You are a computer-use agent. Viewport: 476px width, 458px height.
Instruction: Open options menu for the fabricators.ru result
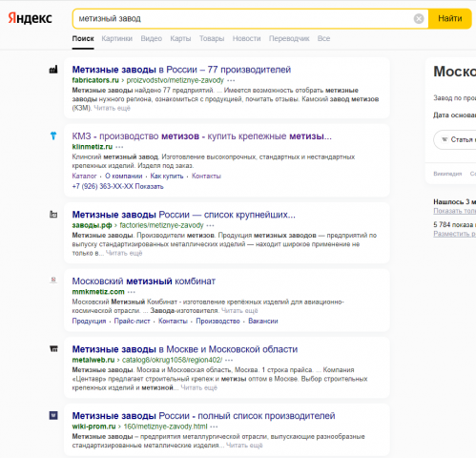coord(231,80)
